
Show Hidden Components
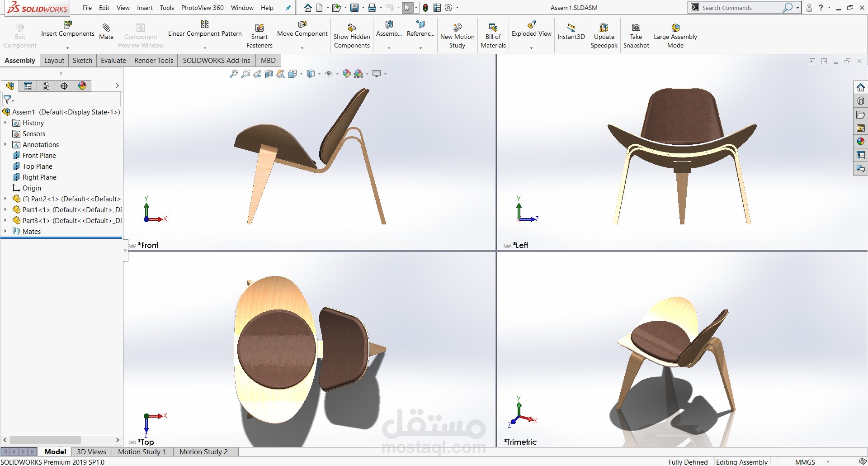click(352, 36)
